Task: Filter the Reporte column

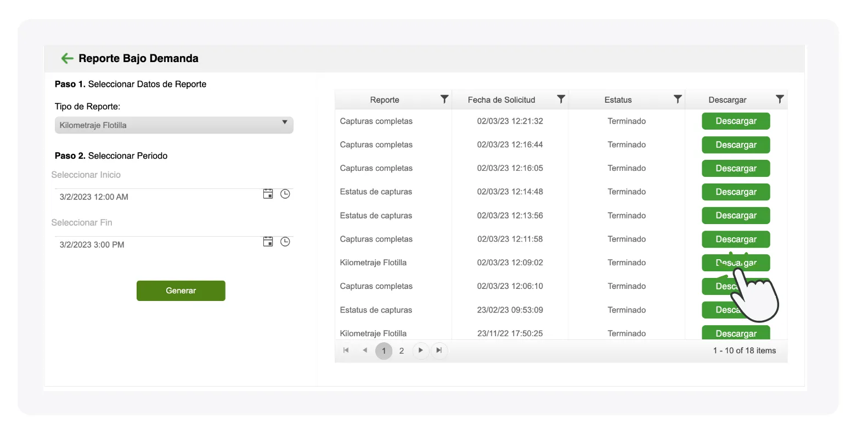Action: [x=444, y=99]
